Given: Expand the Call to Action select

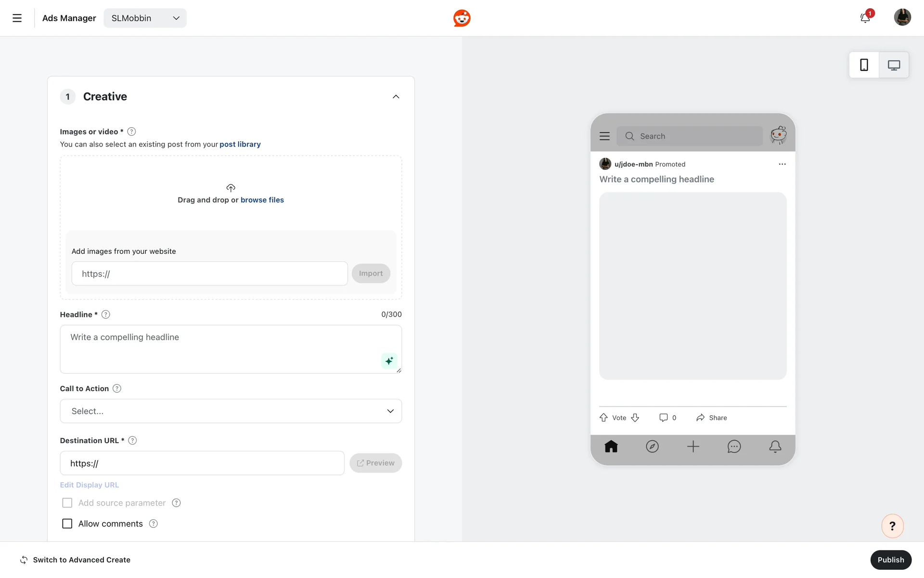Looking at the screenshot, I should [x=231, y=411].
